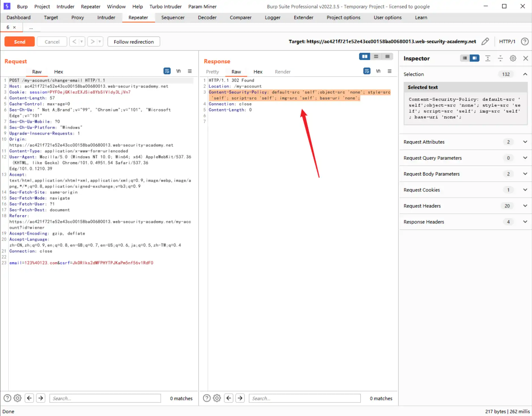The height and width of the screenshot is (416, 532).
Task: Close Repeater tab 6
Action: click(x=14, y=27)
